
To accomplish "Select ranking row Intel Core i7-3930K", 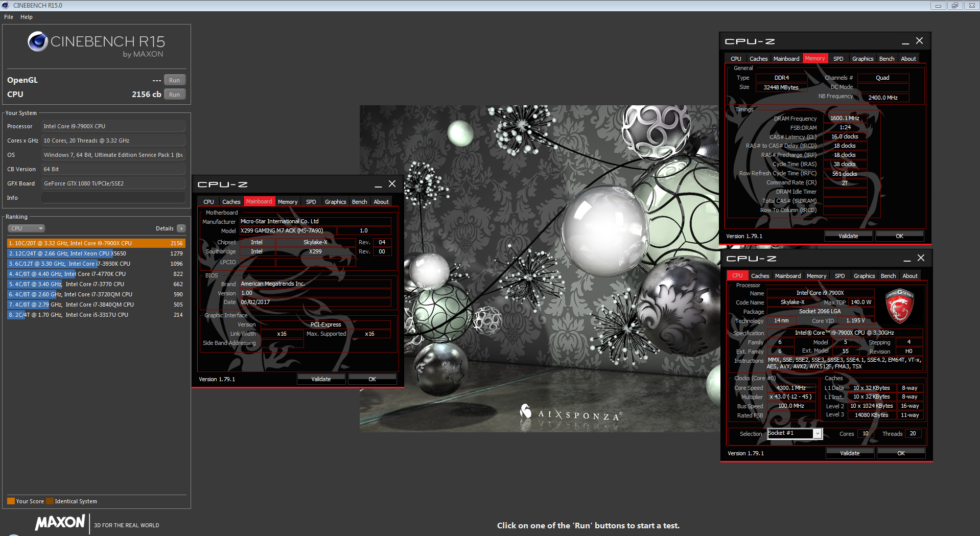I will click(96, 264).
